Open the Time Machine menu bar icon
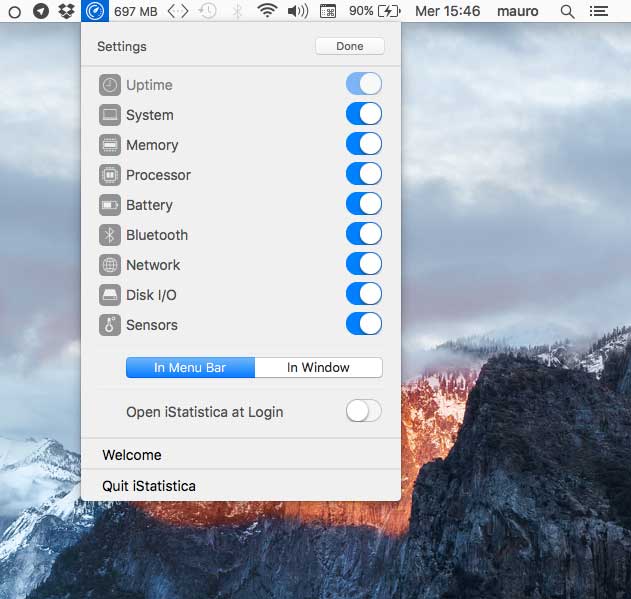This screenshot has width=631, height=599. (x=208, y=11)
